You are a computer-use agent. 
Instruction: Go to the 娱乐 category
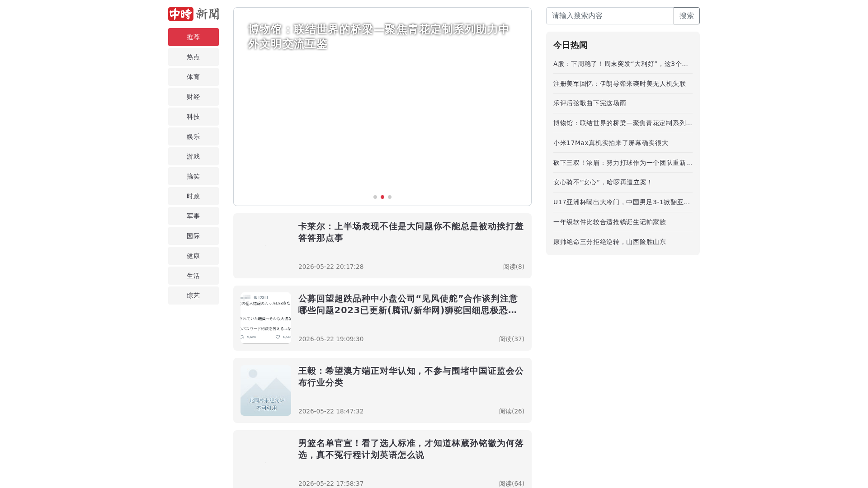click(x=193, y=136)
